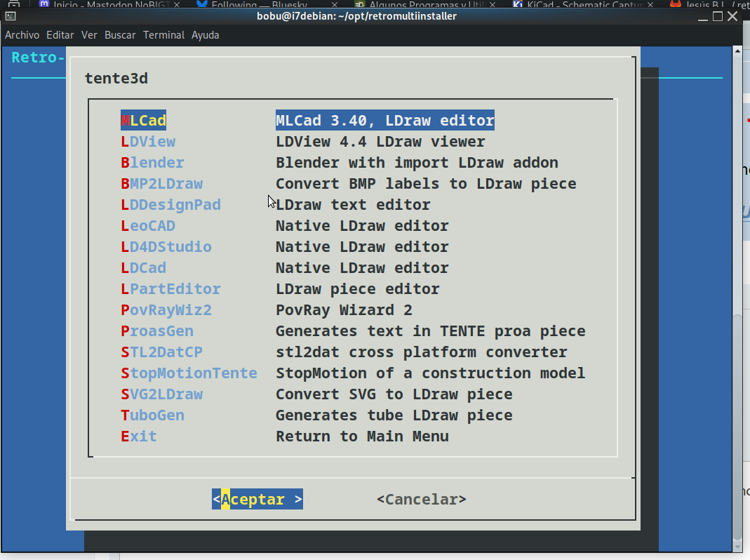Click 'Convert SVG to LDraw piece' text
The height and width of the screenshot is (560, 750).
coord(394,394)
